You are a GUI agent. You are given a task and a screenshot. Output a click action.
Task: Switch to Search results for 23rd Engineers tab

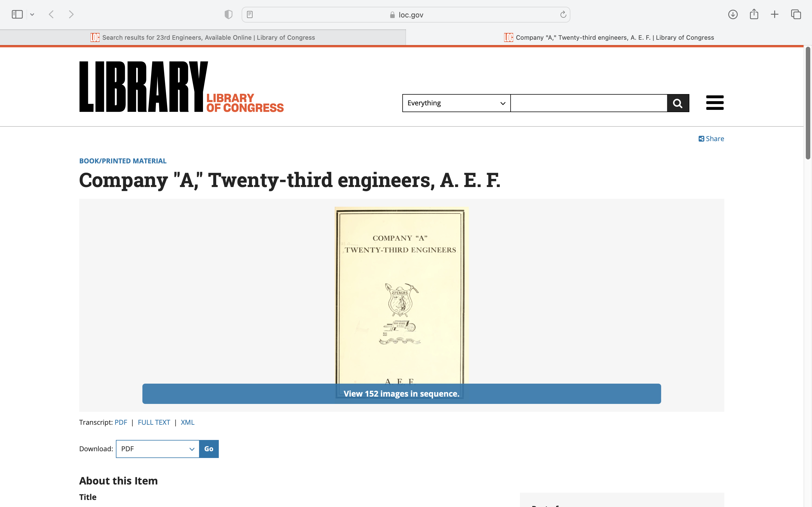pyautogui.click(x=203, y=37)
